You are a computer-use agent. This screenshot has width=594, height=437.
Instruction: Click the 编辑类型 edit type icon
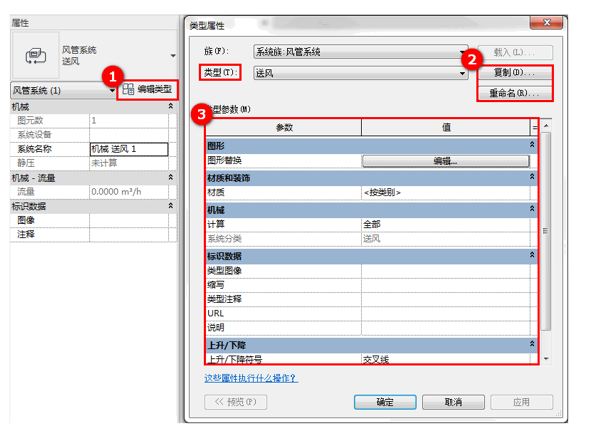click(128, 89)
